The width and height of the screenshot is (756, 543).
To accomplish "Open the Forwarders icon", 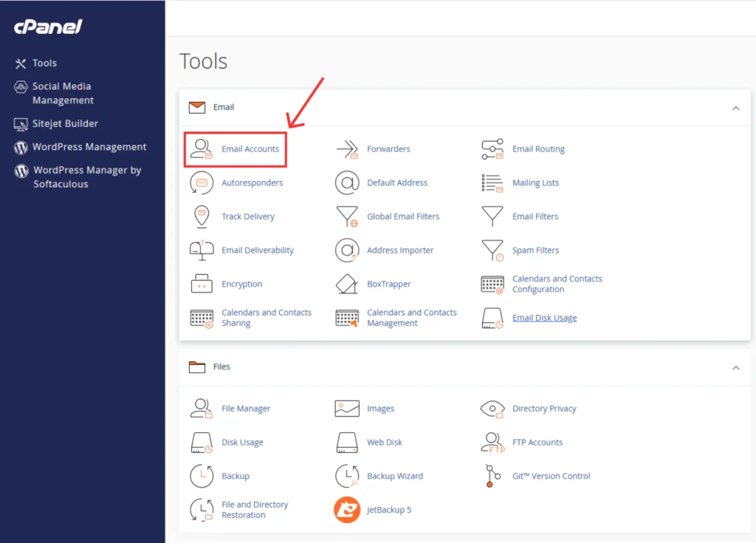I will point(347,149).
